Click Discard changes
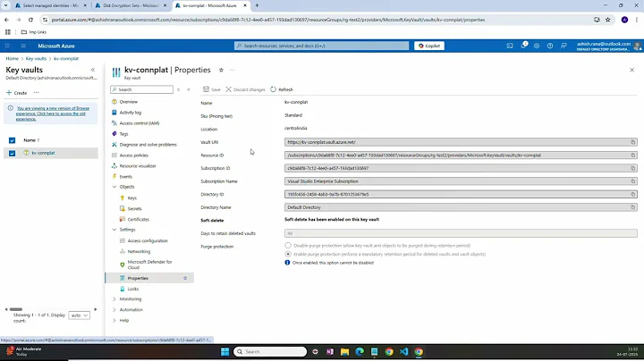Image resolution: width=644 pixels, height=361 pixels. click(245, 89)
